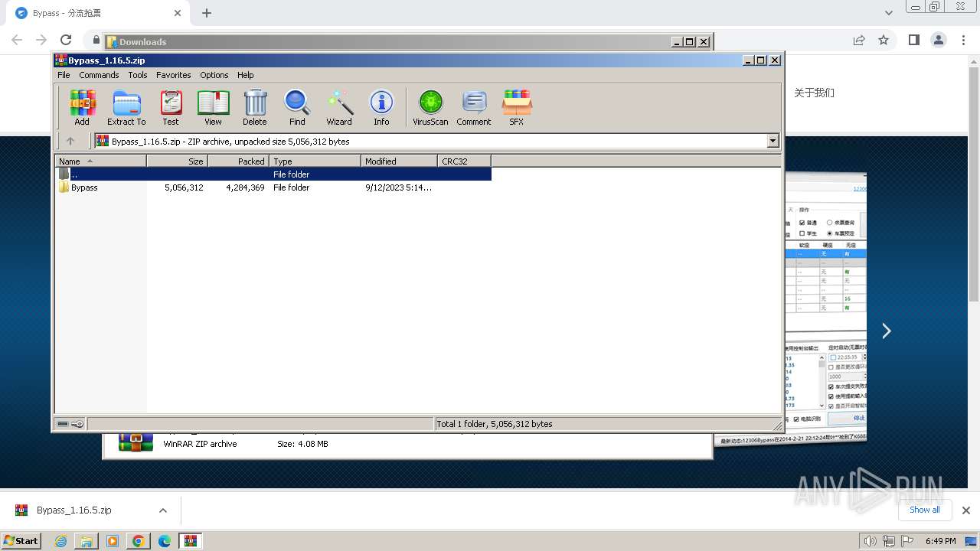
Task: Sort by Name column header
Action: pyautogui.click(x=100, y=161)
